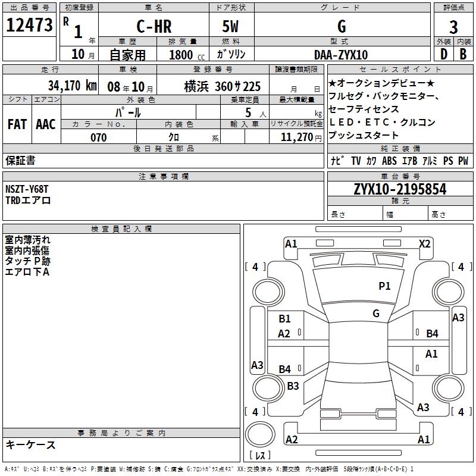Click the model code DAA-ZYX10

(x=341, y=55)
